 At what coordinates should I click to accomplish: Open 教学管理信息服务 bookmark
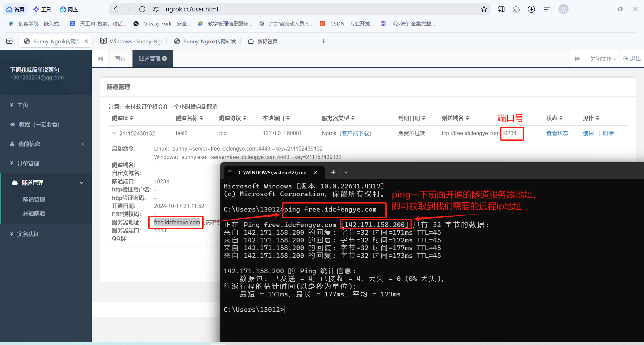[225, 24]
